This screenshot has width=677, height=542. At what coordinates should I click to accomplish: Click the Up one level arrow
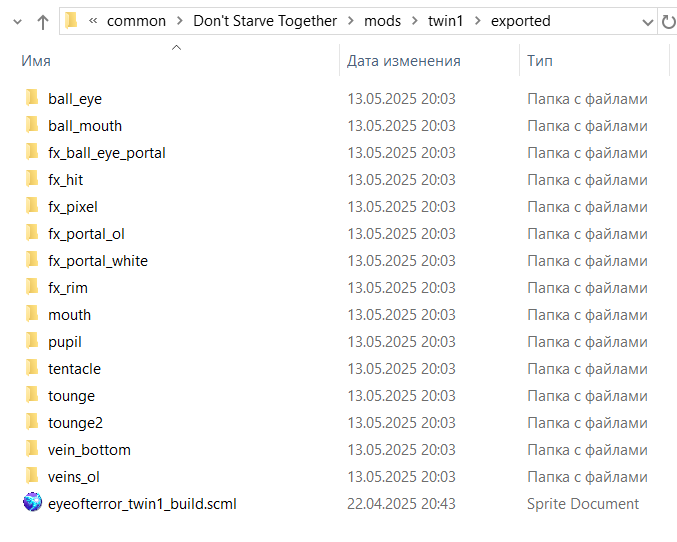coord(43,21)
